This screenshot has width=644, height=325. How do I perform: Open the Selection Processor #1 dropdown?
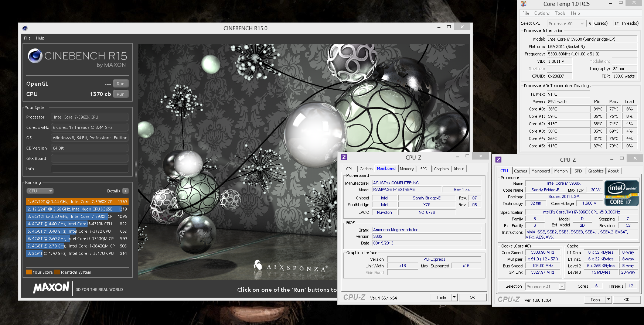545,286
